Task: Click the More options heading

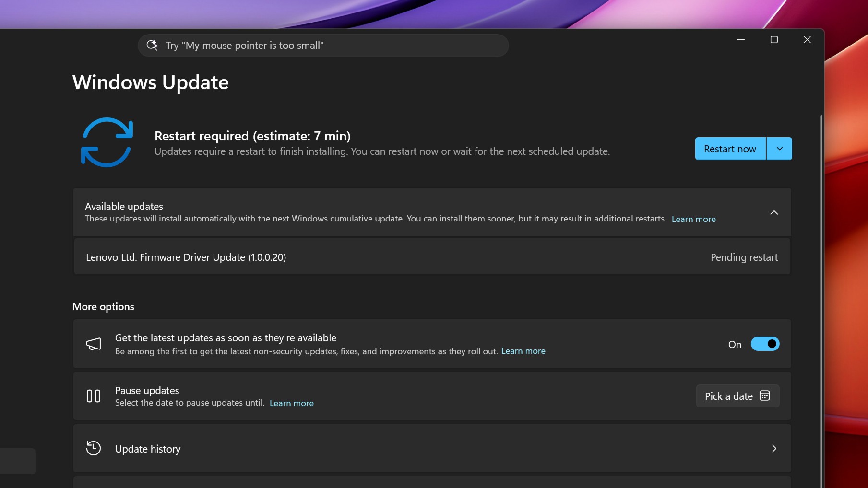Action: (x=103, y=307)
